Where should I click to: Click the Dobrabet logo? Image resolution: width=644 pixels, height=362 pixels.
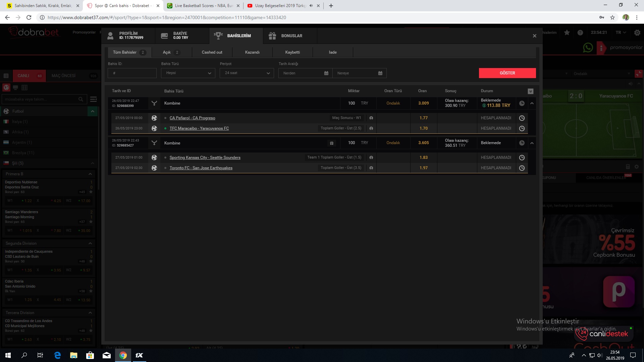(34, 32)
